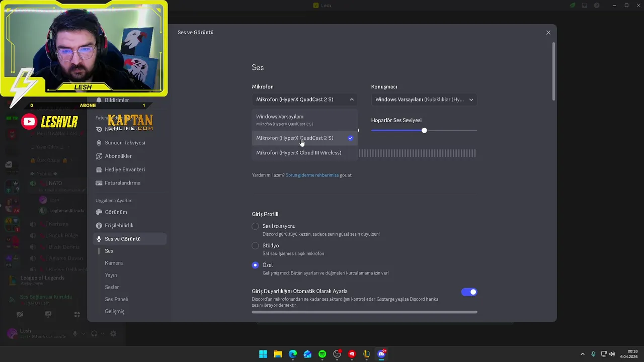Image resolution: width=644 pixels, height=362 pixels.
Task: Open Görünüm palette icon
Action: tap(99, 212)
